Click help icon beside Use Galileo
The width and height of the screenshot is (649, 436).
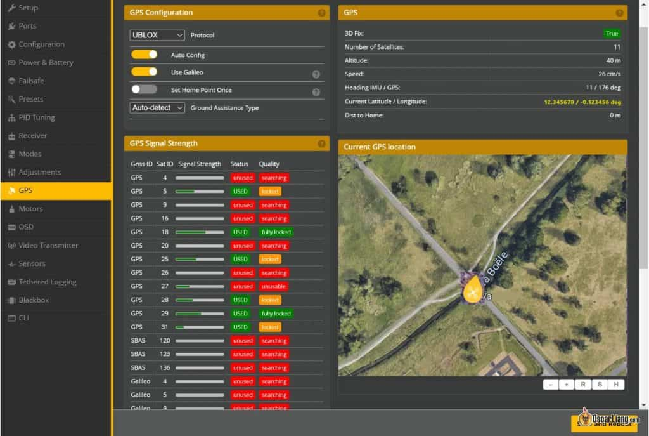316,74
